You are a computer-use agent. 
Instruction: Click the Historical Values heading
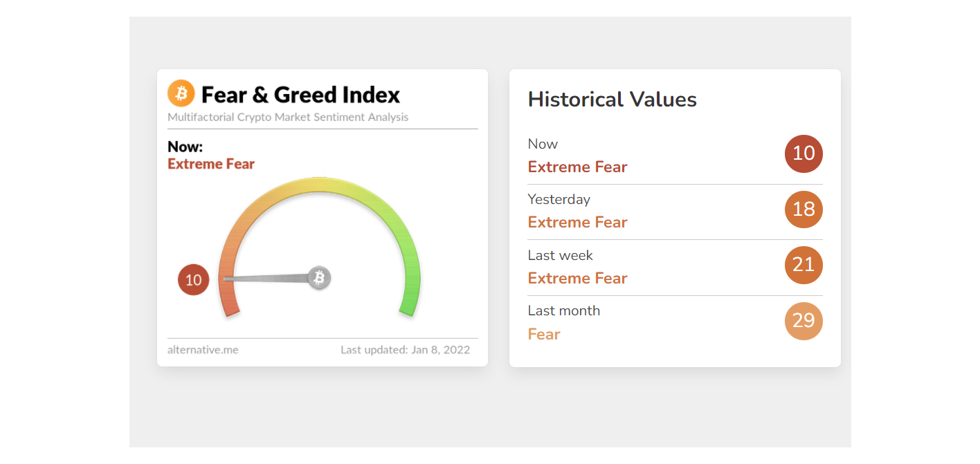612,100
